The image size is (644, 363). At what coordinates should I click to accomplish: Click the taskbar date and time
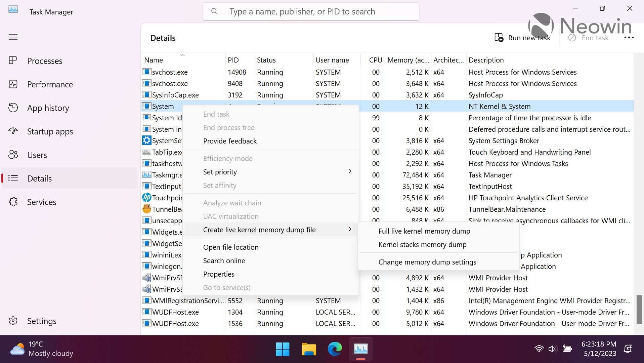(599, 349)
